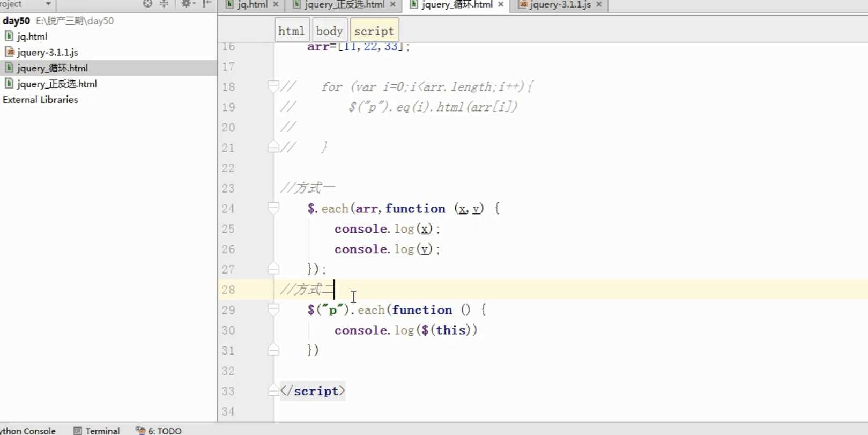This screenshot has height=435, width=868.
Task: Click the TODO icon in the bottom bar
Action: tap(140, 430)
